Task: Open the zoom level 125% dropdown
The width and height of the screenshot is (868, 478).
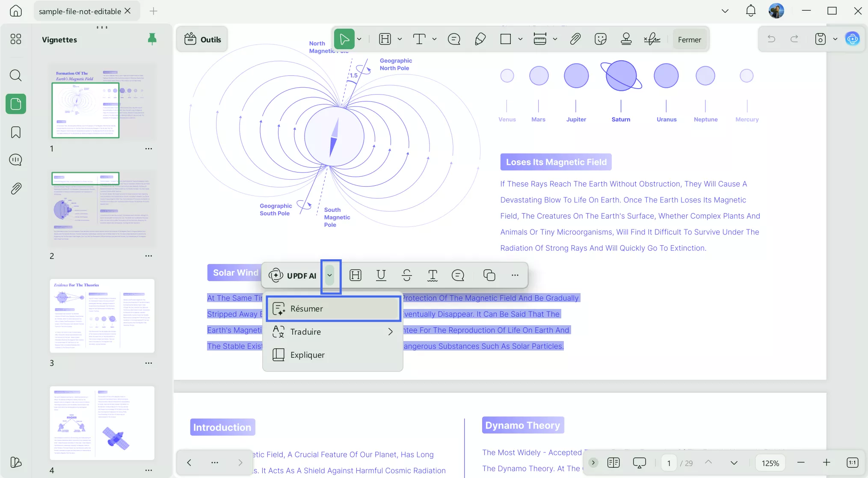Action: coord(770,463)
